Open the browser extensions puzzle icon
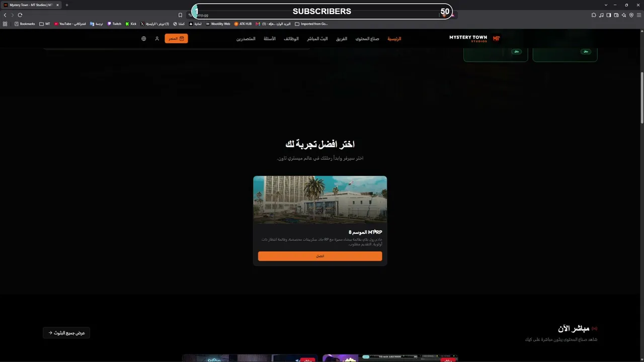Image resolution: width=644 pixels, height=362 pixels. coord(594,15)
